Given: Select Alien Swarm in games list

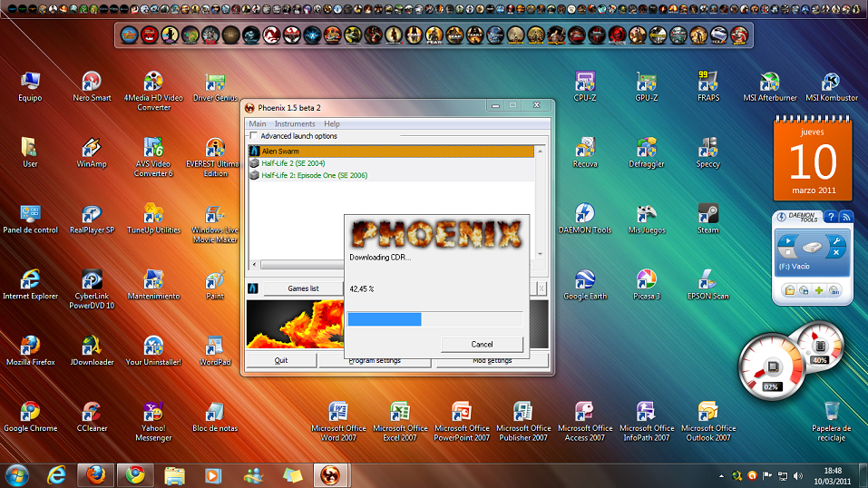Looking at the screenshot, I should (392, 151).
